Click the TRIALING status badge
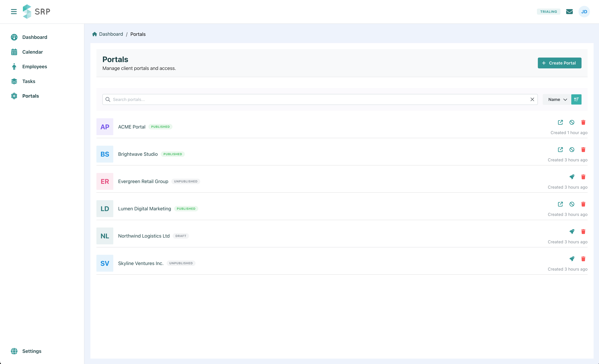Image resolution: width=599 pixels, height=364 pixels. pyautogui.click(x=548, y=12)
